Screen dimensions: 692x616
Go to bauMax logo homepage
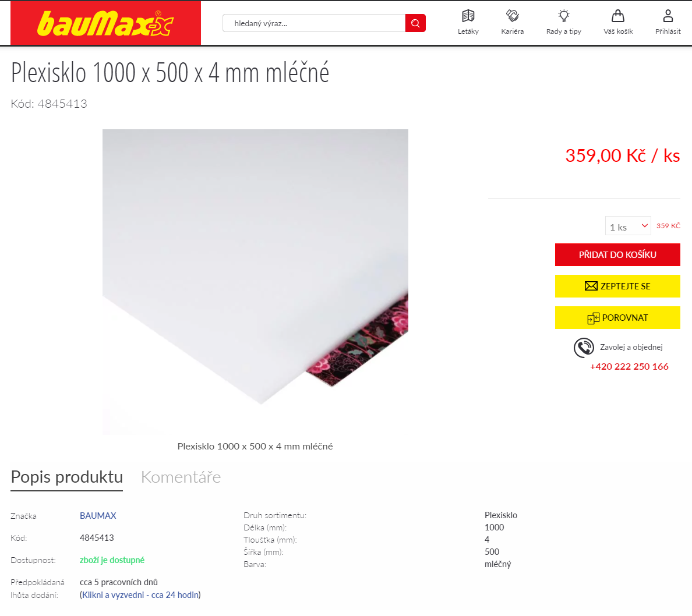[x=106, y=23]
